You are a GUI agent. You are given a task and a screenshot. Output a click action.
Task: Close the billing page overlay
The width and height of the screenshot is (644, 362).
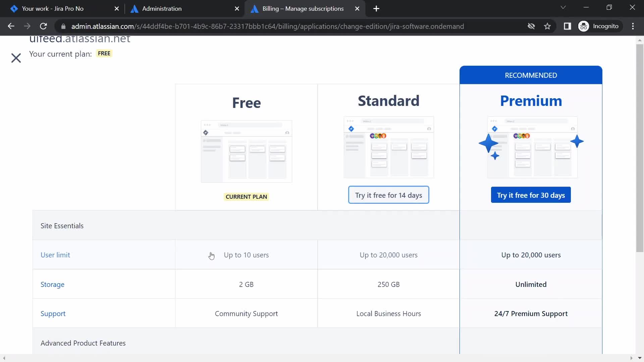coord(16,57)
